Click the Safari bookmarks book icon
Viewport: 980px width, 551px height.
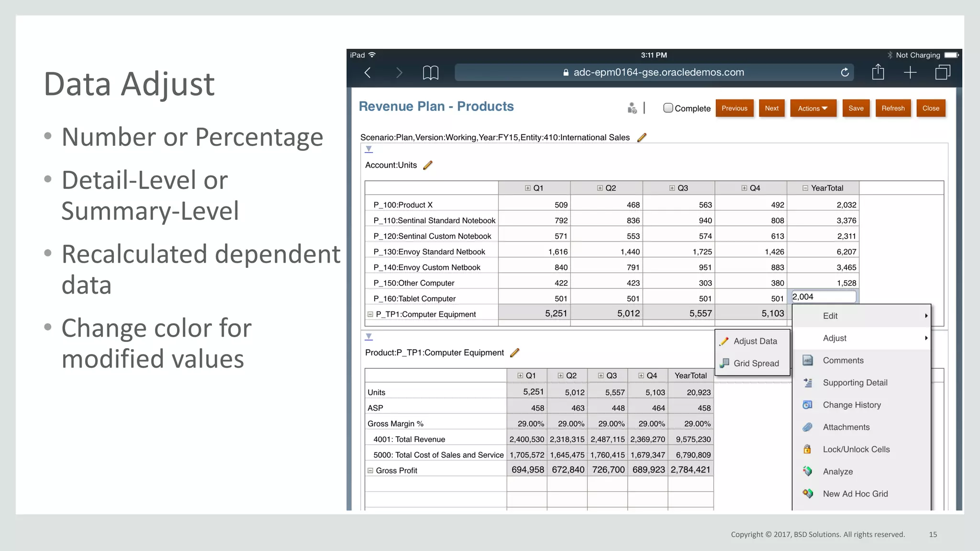tap(430, 73)
